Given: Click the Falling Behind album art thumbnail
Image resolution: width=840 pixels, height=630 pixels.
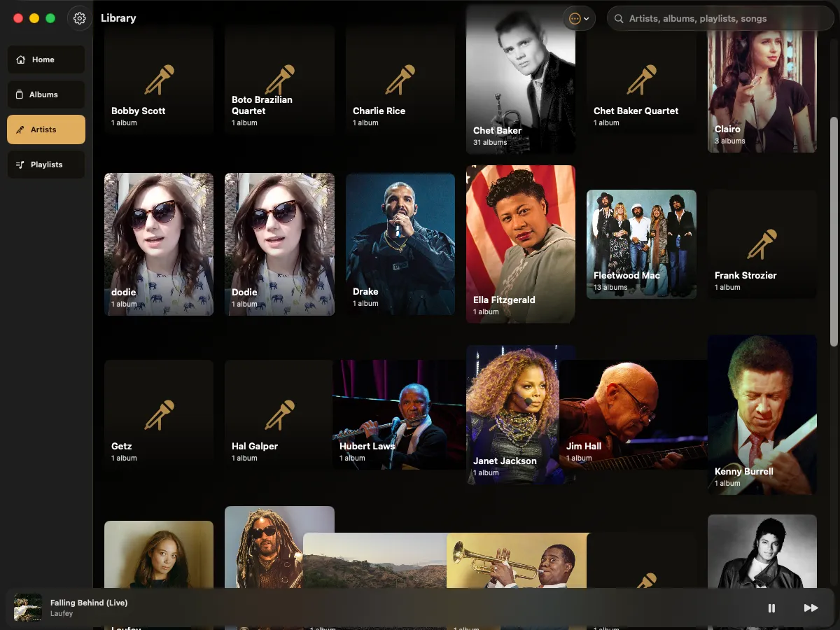Looking at the screenshot, I should point(28,608).
